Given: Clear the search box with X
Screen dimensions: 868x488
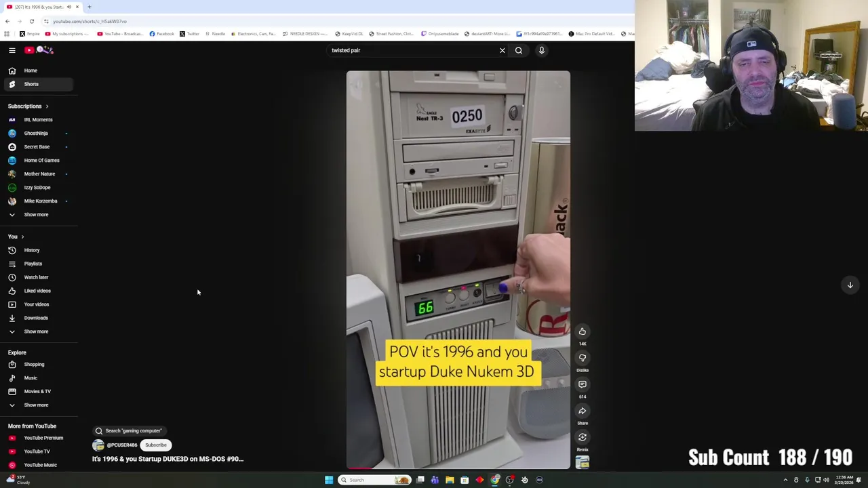Looking at the screenshot, I should tap(502, 50).
